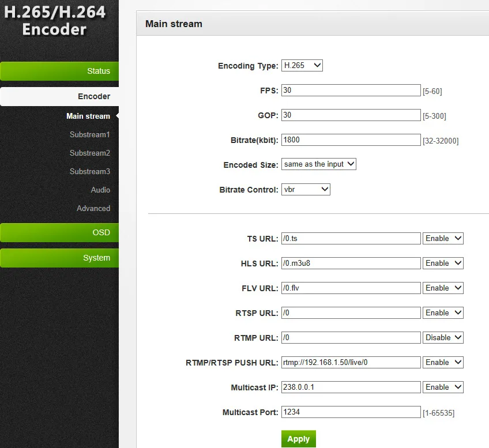Click the [32-32000] bitrate range hint
Viewport: 489px width, 448px height.
(441, 141)
